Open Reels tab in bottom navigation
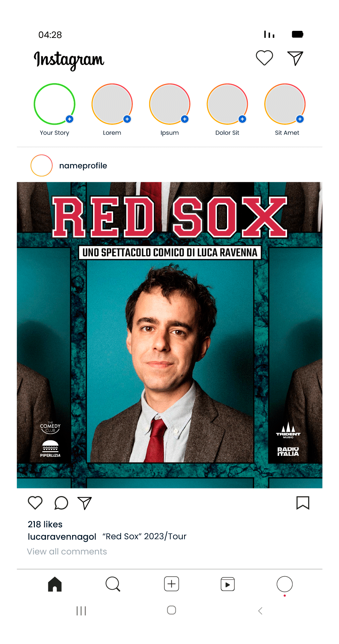The image size is (339, 644). coord(228,584)
